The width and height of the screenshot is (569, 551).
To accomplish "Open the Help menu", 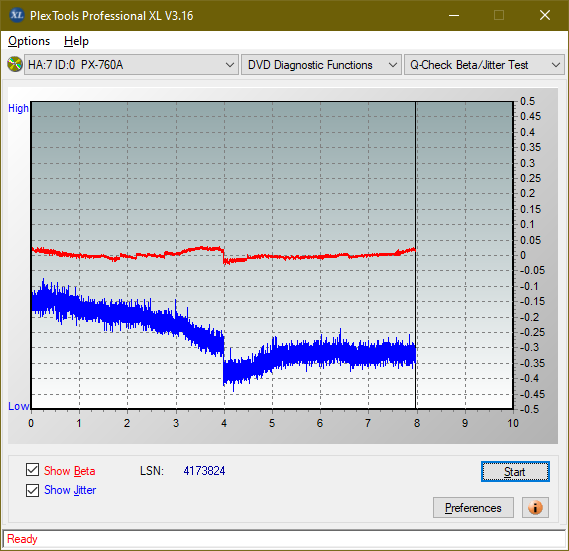I will click(76, 41).
